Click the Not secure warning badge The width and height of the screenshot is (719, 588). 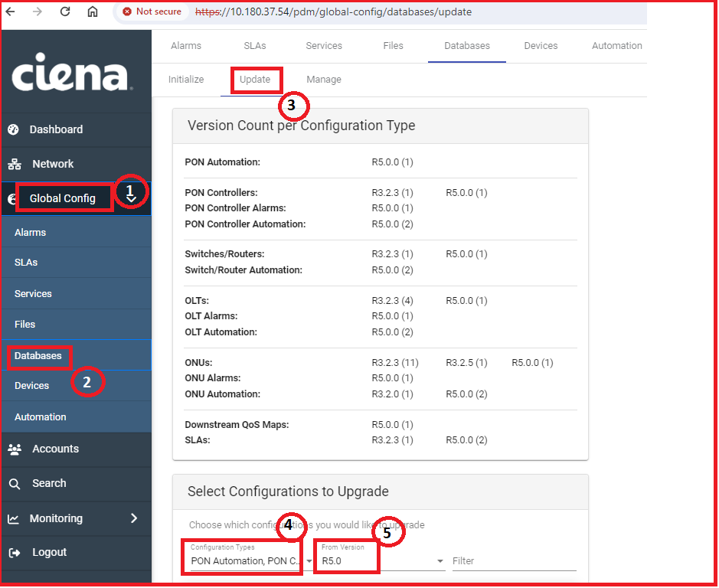[152, 11]
